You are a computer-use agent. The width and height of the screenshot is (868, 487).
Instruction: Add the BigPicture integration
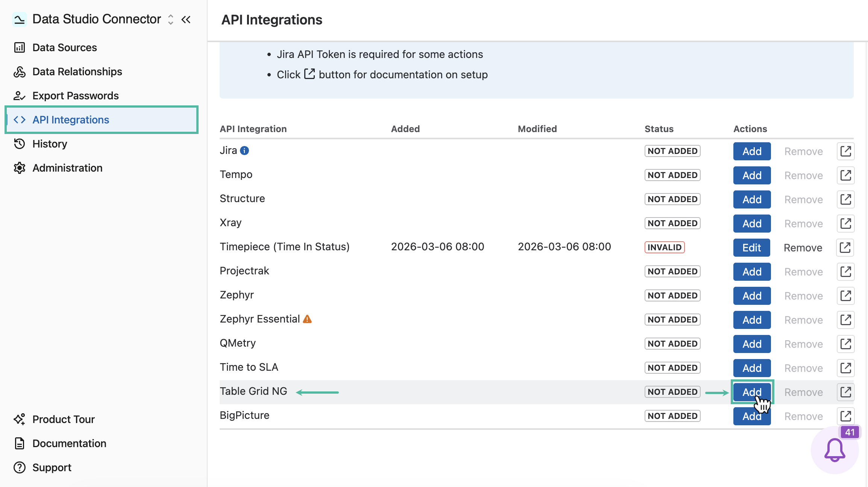(x=752, y=416)
